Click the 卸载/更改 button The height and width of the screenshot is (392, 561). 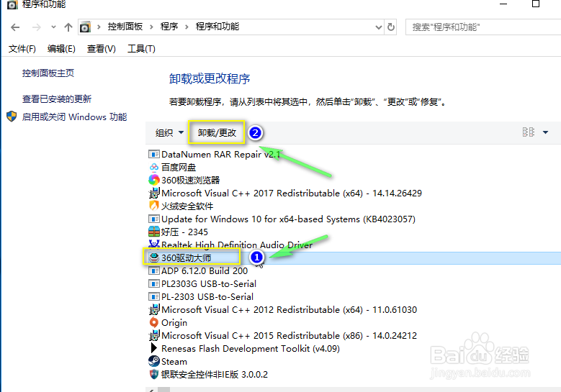pos(217,133)
